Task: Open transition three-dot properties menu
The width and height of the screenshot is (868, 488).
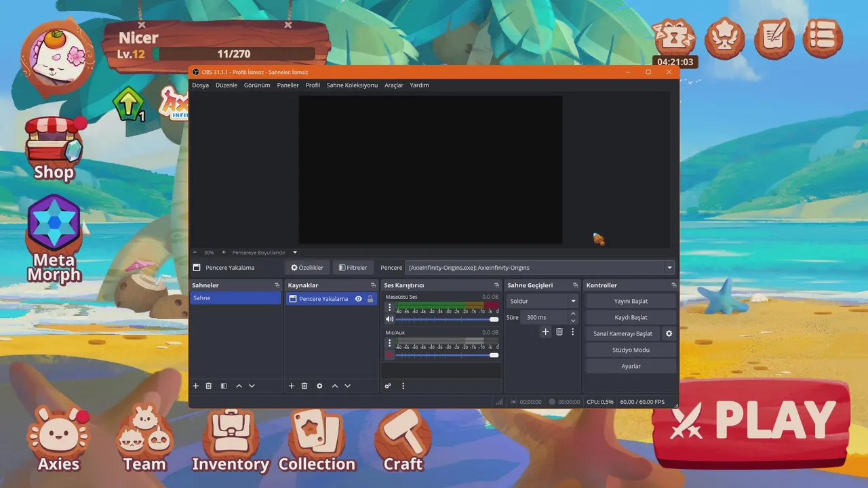Action: coord(572,331)
